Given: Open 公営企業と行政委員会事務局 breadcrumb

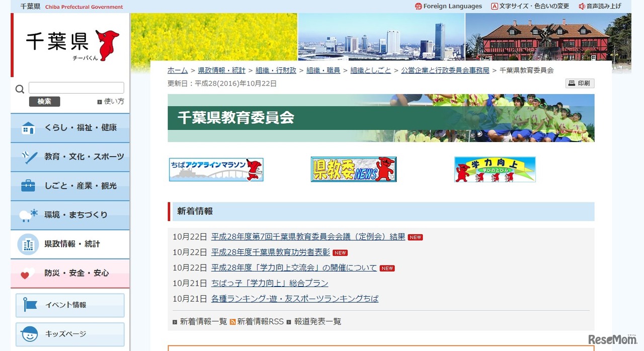Looking at the screenshot, I should [445, 71].
